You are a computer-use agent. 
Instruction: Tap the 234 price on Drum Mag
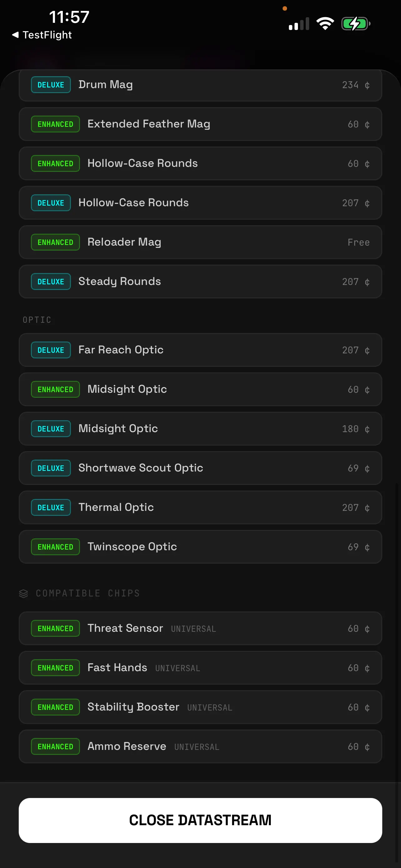coord(356,85)
